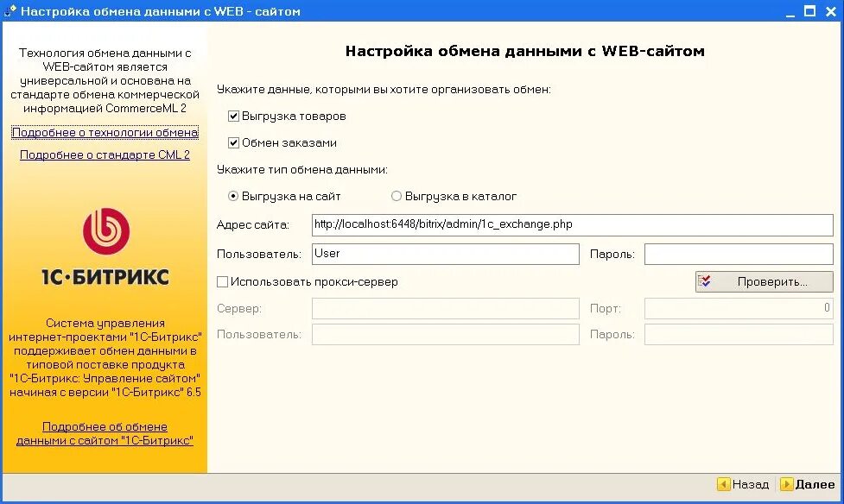This screenshot has width=844, height=504.
Task: Click the Пользователь field containing User
Action: (x=445, y=254)
